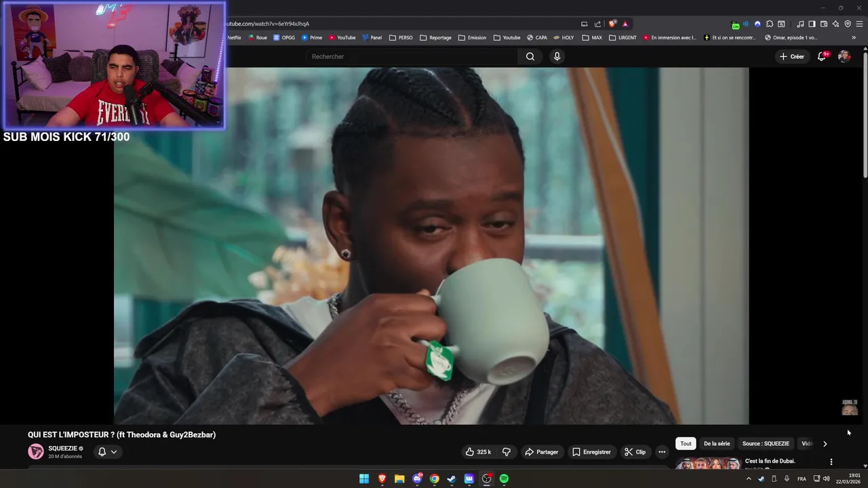Share video using Partager button
868x488 pixels.
pos(541,452)
